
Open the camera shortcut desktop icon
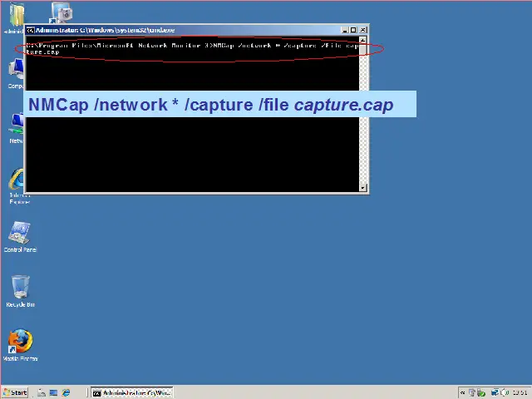point(62,12)
